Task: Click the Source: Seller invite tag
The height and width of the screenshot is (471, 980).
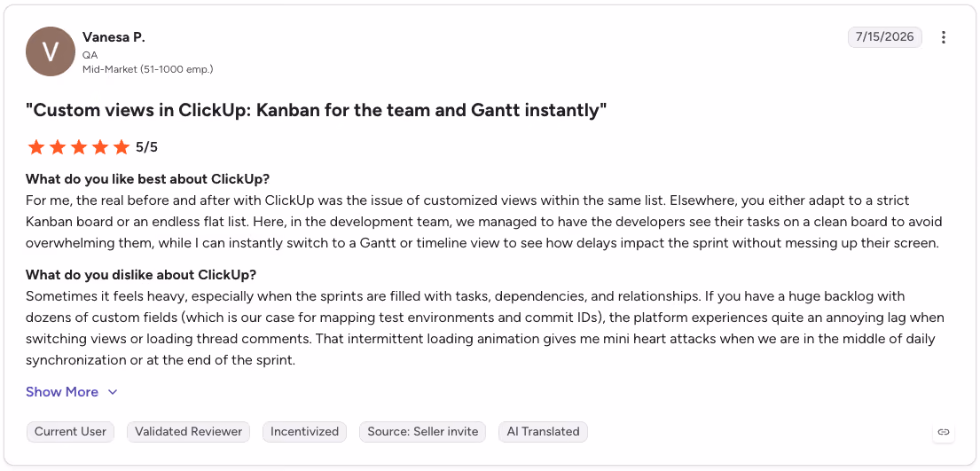Action: 422,432
